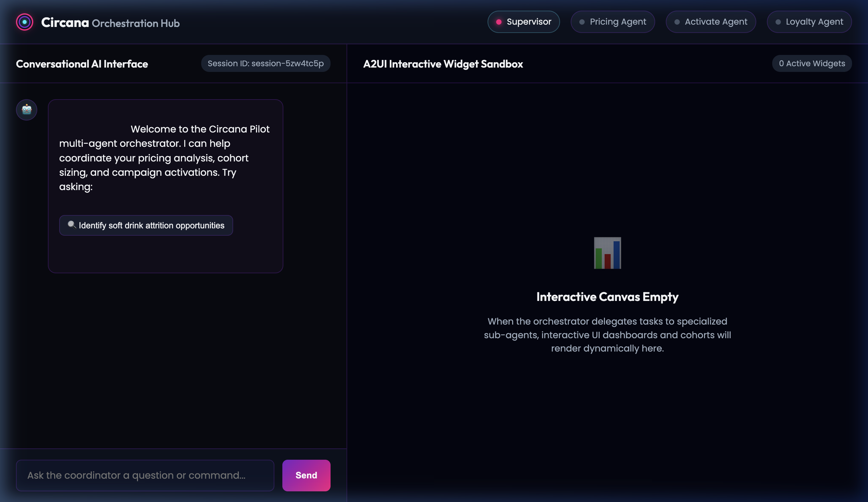
Task: Click the 'When the orchestrator delegates tasks' description
Action: (x=607, y=335)
